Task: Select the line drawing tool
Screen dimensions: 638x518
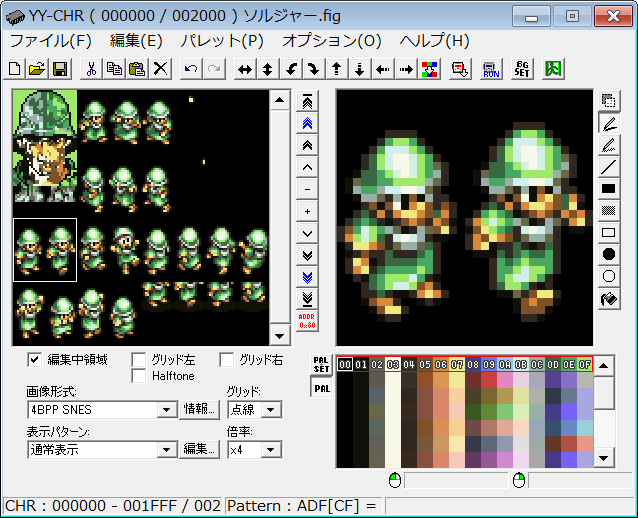Action: pyautogui.click(x=609, y=167)
